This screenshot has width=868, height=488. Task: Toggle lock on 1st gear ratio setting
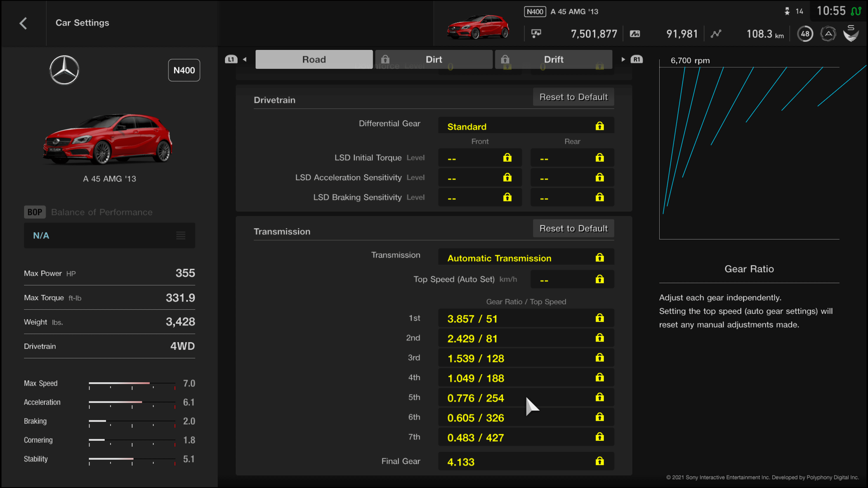[600, 318]
